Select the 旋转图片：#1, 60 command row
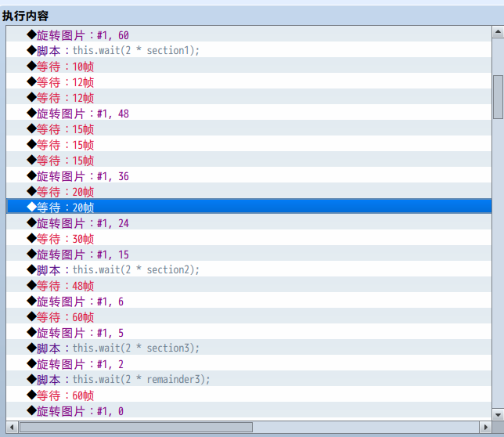This screenshot has height=437, width=504. click(249, 34)
